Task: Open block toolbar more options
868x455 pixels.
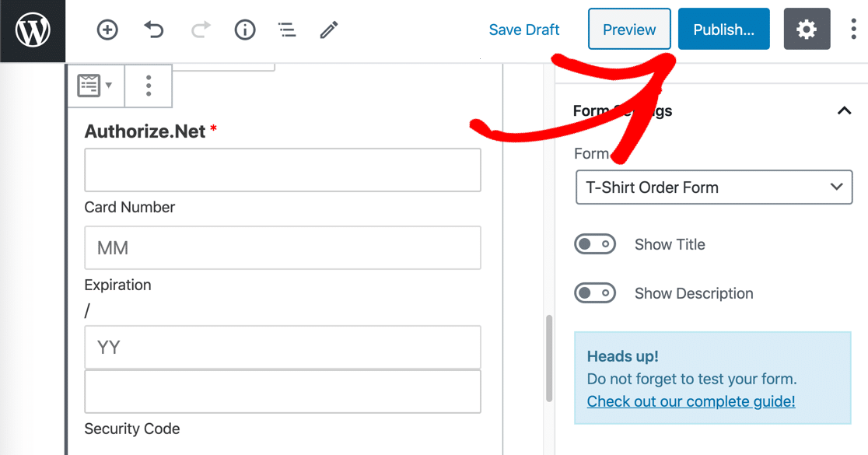Action: tap(149, 86)
